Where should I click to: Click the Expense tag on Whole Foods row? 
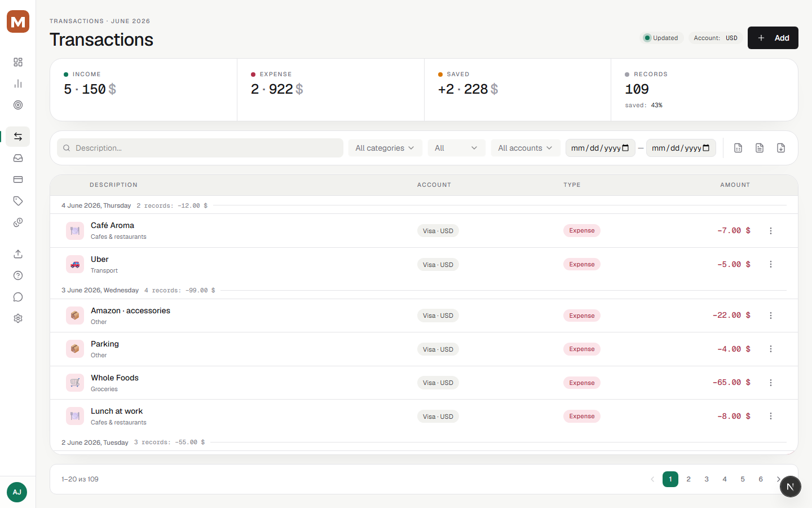582,383
